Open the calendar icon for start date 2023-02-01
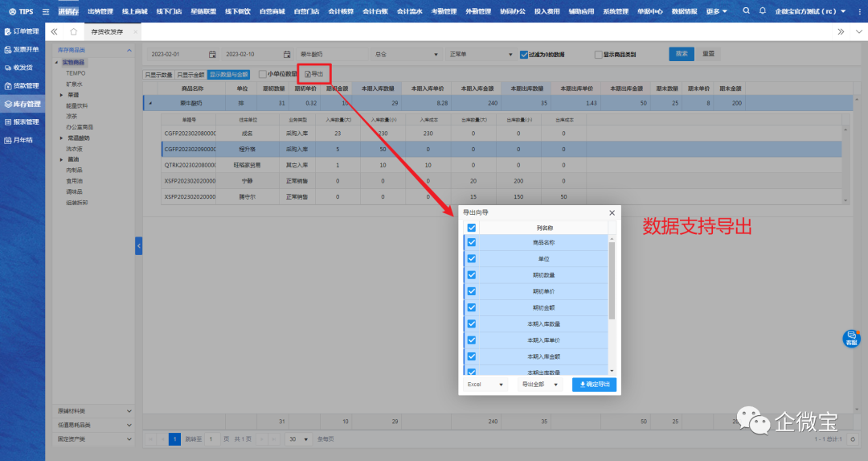Image resolution: width=868 pixels, height=461 pixels. click(x=212, y=55)
